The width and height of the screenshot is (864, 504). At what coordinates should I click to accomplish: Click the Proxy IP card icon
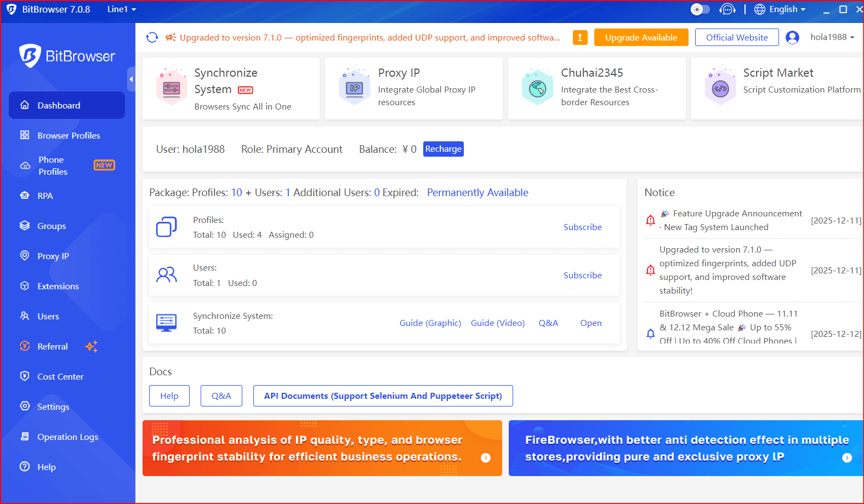click(x=355, y=88)
